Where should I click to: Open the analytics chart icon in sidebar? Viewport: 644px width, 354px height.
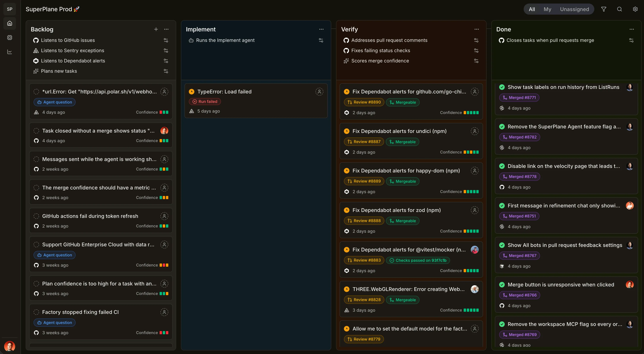9,52
